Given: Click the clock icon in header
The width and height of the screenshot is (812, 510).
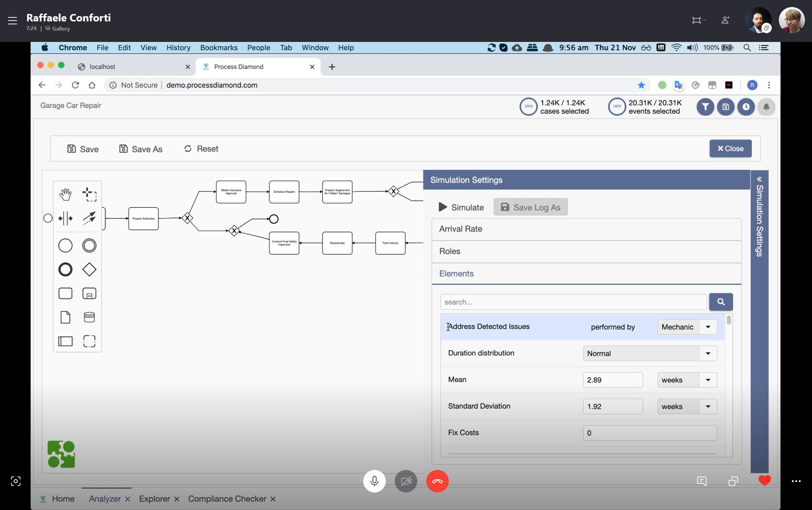Looking at the screenshot, I should (x=746, y=107).
